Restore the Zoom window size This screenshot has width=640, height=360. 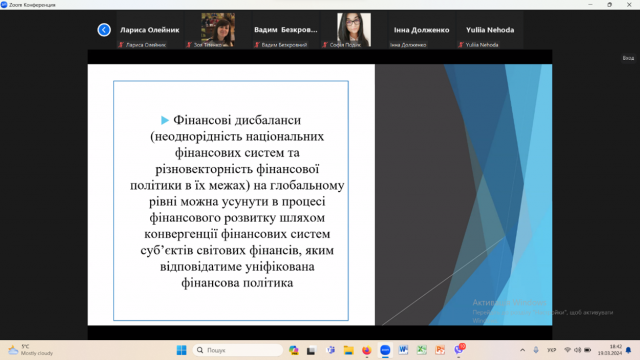coord(609,4)
